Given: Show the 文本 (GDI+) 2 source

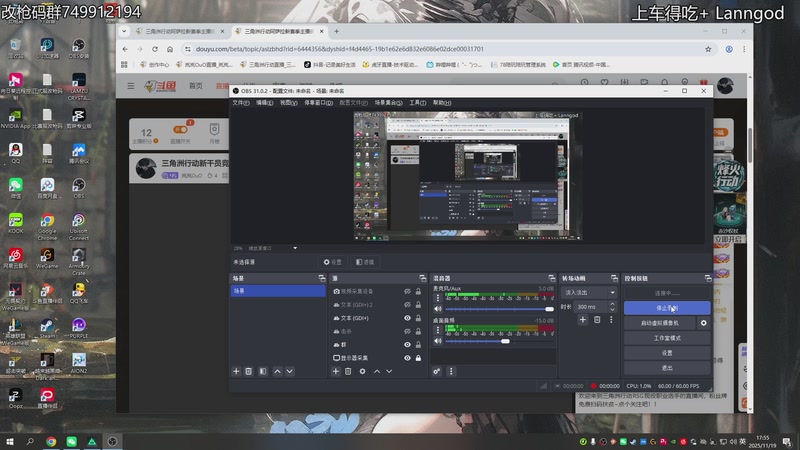Looking at the screenshot, I should pos(407,305).
